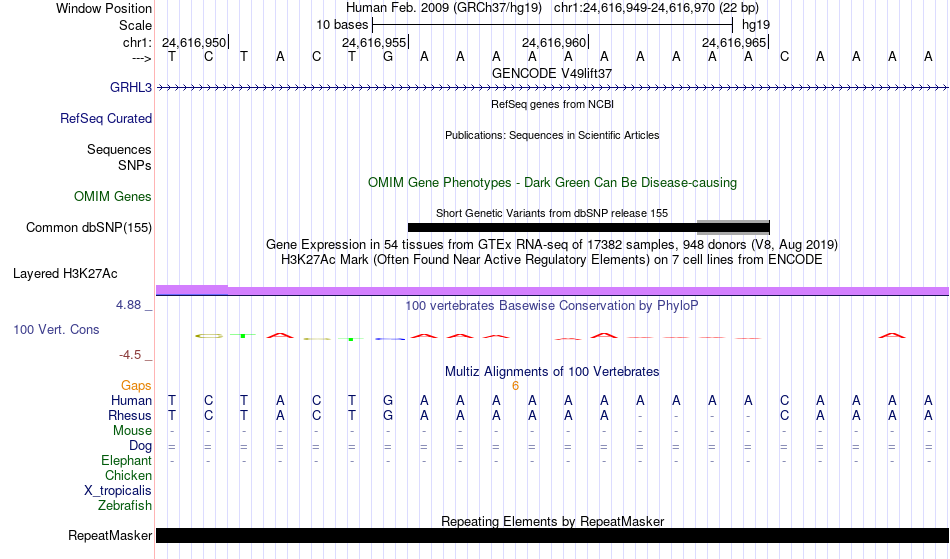This screenshot has height=559, width=950.
Task: Click 100 vertebrates Basewise Conservation title
Action: (552, 305)
